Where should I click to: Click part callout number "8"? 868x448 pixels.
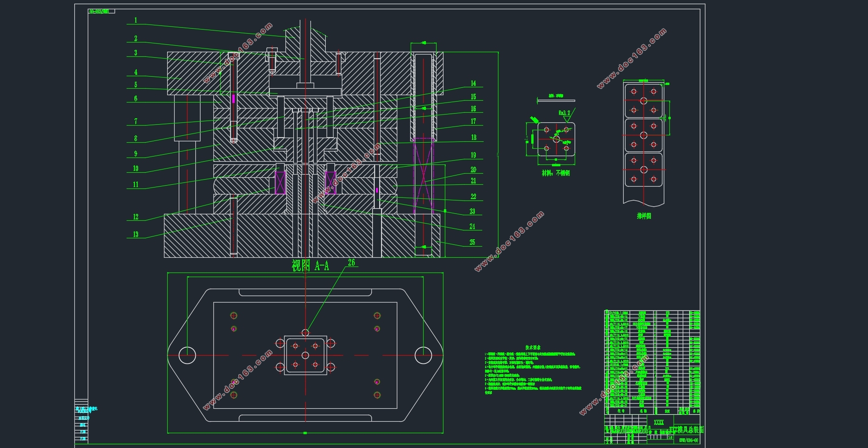click(x=136, y=139)
